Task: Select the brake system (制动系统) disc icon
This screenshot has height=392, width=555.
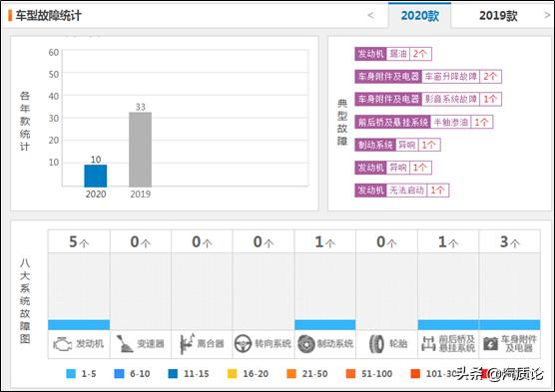Action: (306, 344)
